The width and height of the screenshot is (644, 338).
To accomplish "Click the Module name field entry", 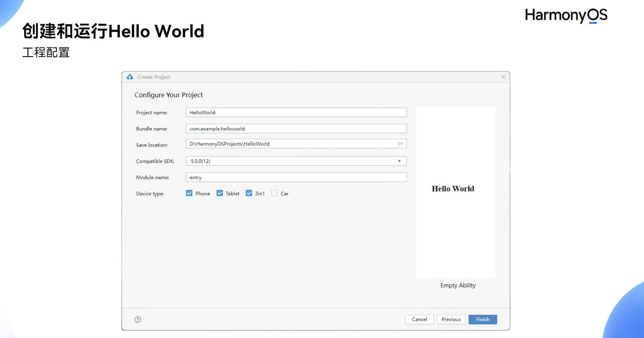I will coord(296,177).
